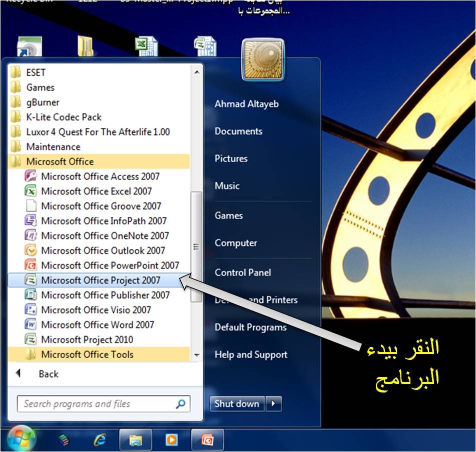The width and height of the screenshot is (476, 452).
Task: Open Default Programs
Action: click(x=251, y=327)
